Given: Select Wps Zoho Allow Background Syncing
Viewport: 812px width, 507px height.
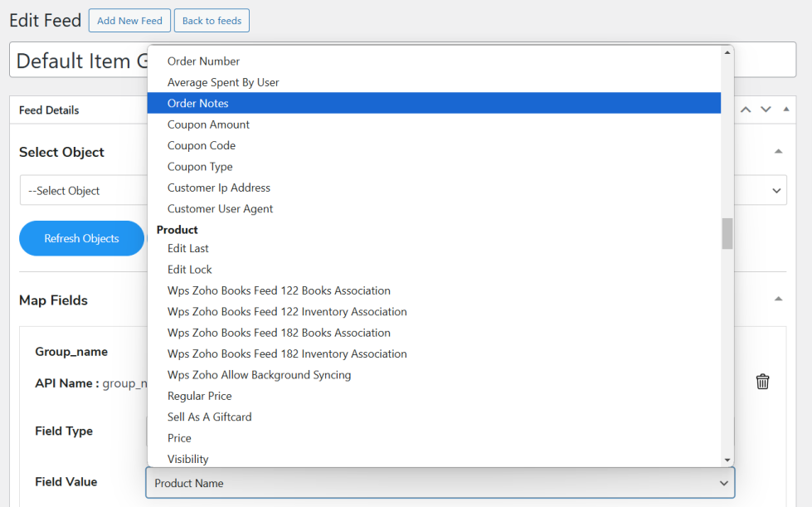Looking at the screenshot, I should [260, 375].
